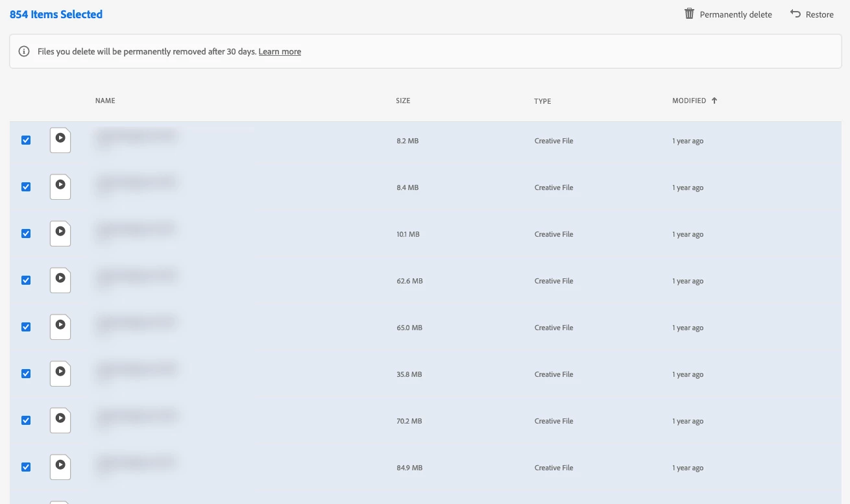Screen dimensions: 850x504
Task: Click 1 year ago in the 65.0 MB row
Action: [x=688, y=328]
